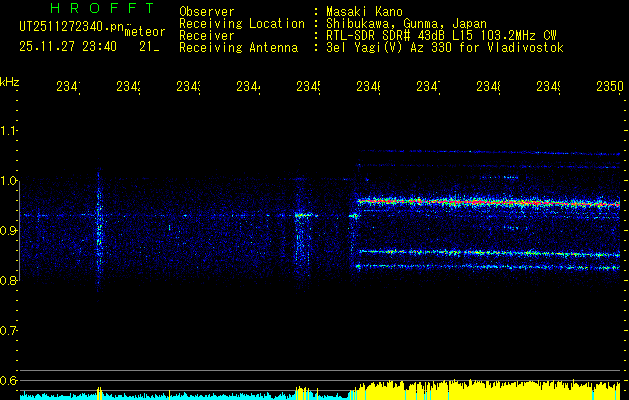Click the vertical echo streak near 2341
The height and width of the screenshot is (400, 629).
tap(99, 229)
